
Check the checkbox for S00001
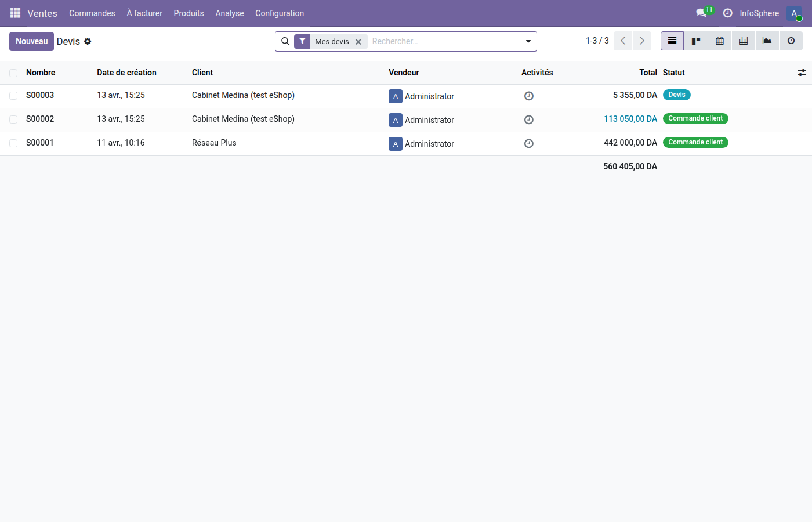[13, 143]
